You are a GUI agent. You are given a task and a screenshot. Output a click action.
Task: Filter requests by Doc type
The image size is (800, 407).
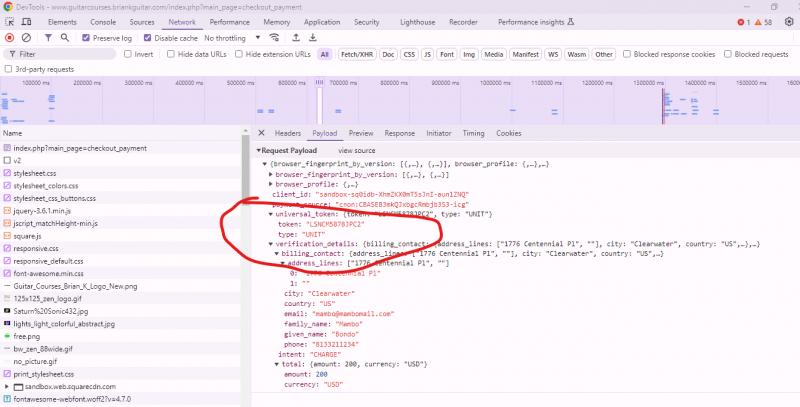[388, 54]
